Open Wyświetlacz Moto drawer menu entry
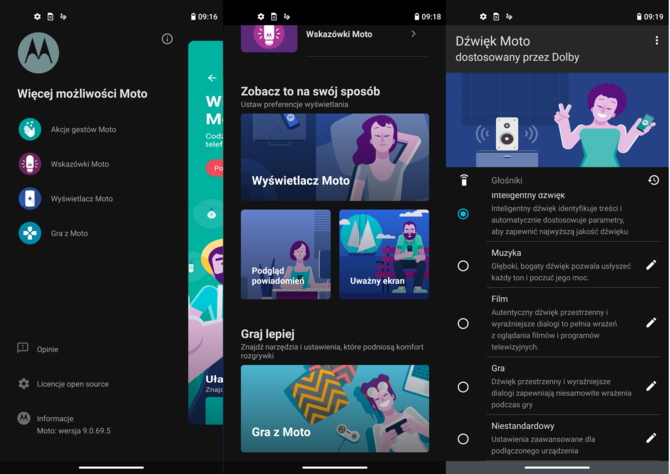The height and width of the screenshot is (474, 670). (x=82, y=199)
